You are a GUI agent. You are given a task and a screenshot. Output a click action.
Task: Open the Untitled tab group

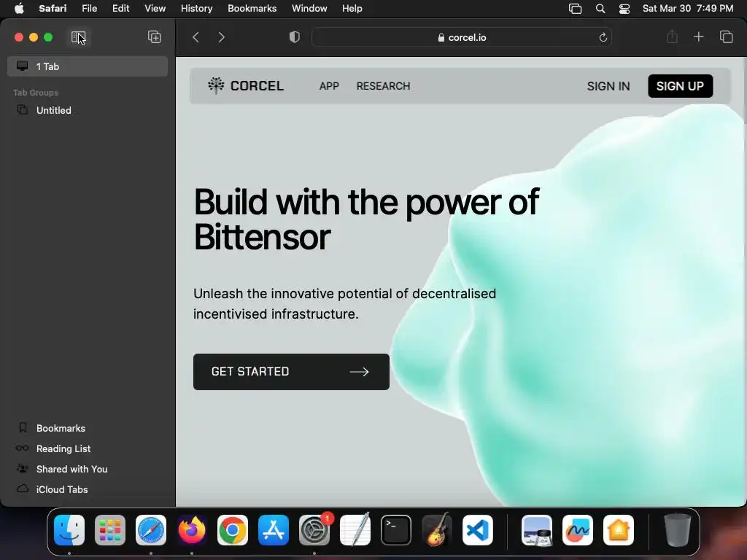[88, 111]
